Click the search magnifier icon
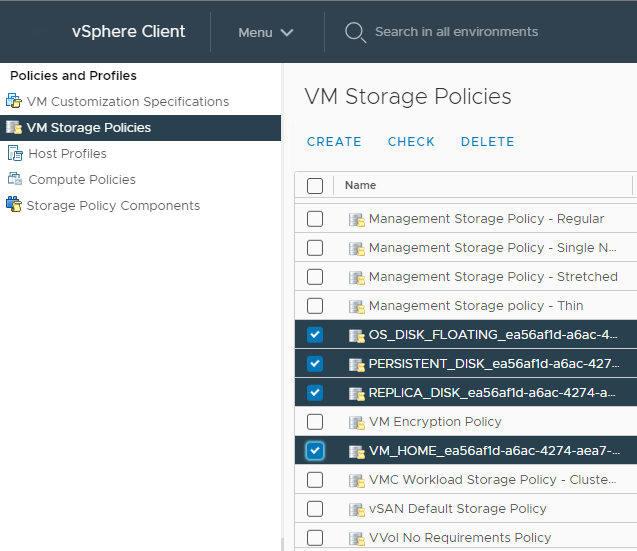The width and height of the screenshot is (637, 551). [354, 32]
